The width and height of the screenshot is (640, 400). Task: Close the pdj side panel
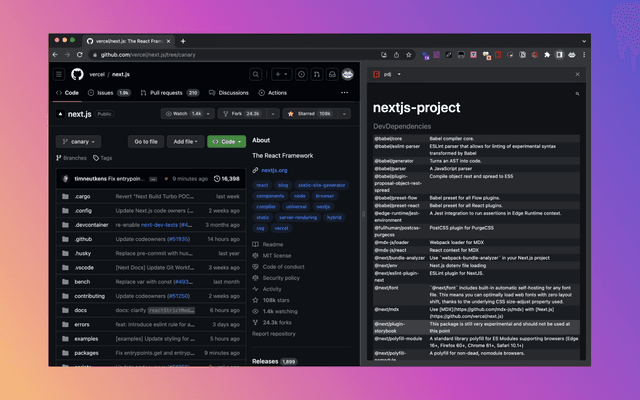[577, 74]
